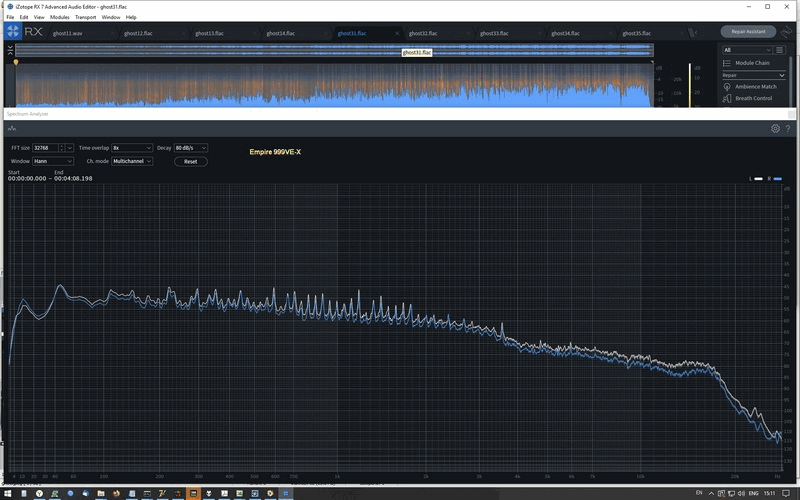Open Firefox from the taskbar
The height and width of the screenshot is (500, 800).
tap(116, 493)
